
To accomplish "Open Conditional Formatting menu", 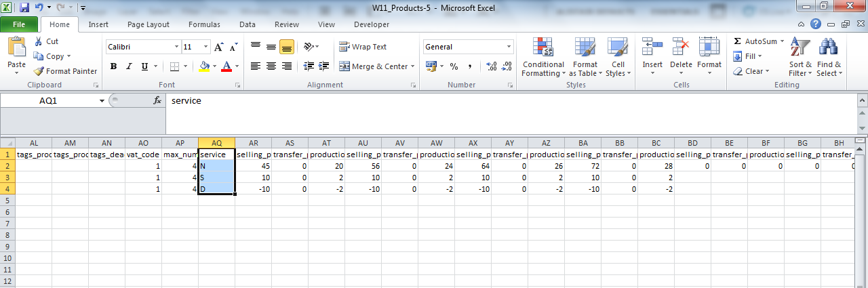I will [543, 58].
